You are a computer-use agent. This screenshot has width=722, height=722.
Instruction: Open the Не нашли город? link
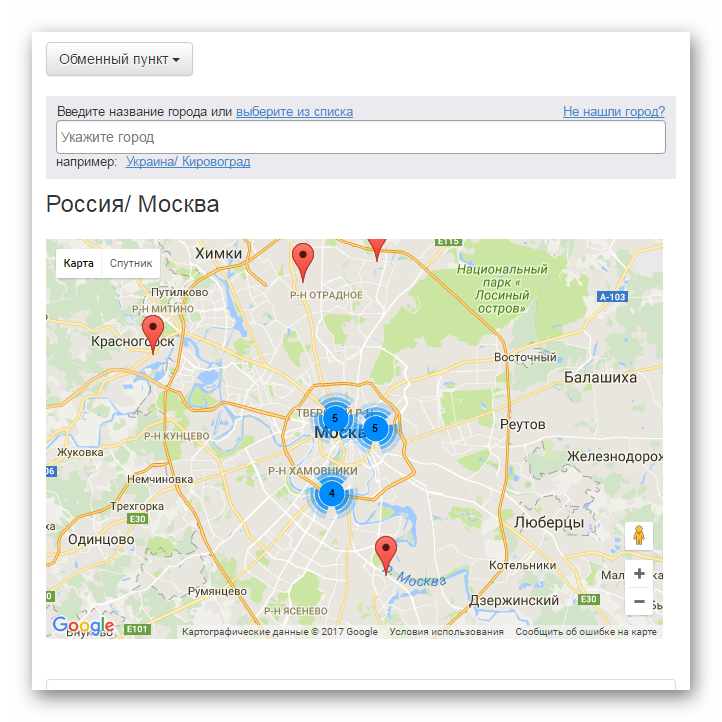pos(614,111)
